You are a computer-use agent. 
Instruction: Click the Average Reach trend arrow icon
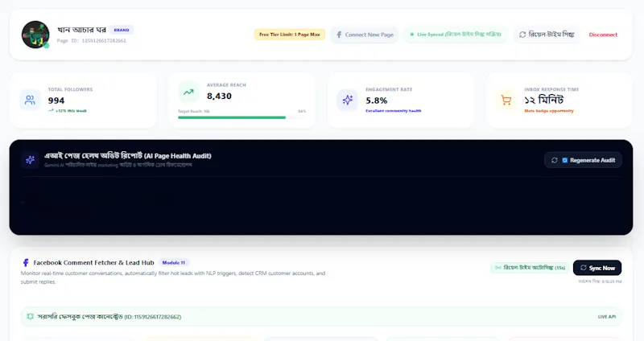click(188, 92)
